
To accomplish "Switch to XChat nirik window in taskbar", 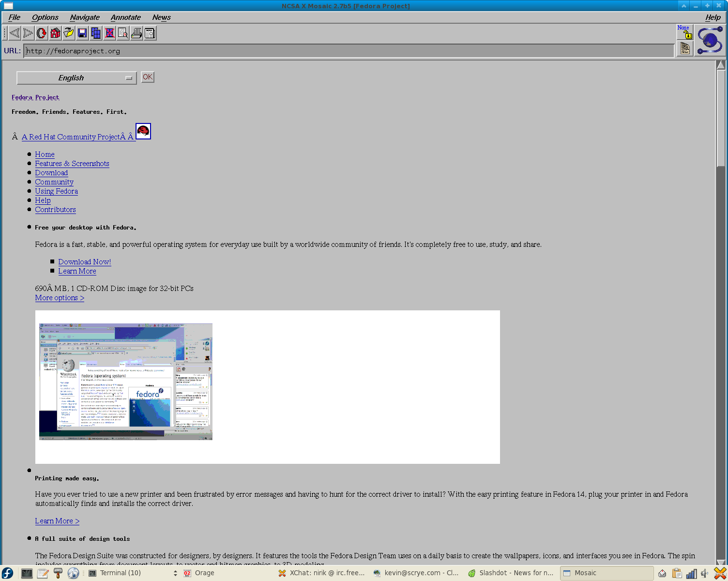I will pos(322,573).
